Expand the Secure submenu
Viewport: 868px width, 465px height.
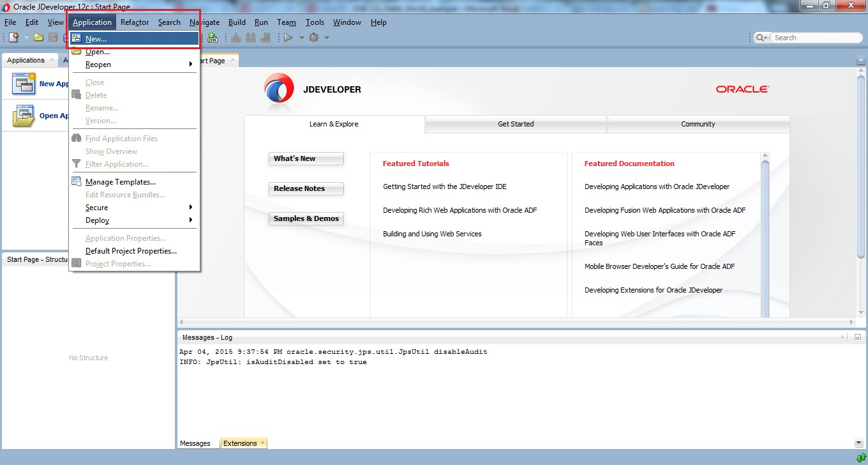134,208
